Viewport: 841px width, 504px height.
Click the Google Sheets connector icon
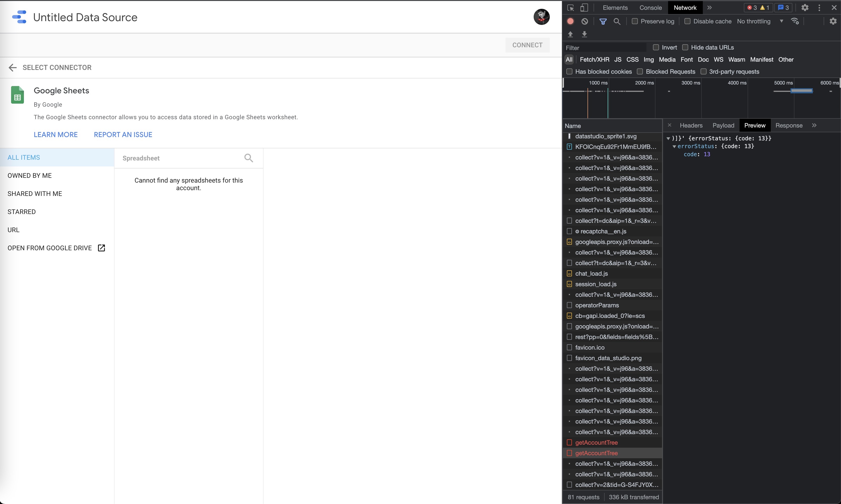pyautogui.click(x=17, y=95)
